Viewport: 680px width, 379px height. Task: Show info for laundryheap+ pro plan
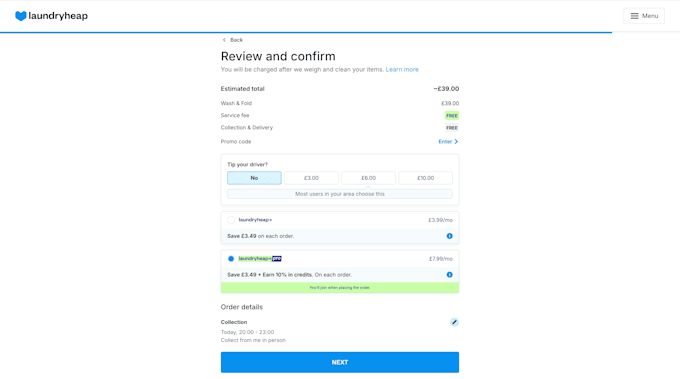[x=450, y=275]
